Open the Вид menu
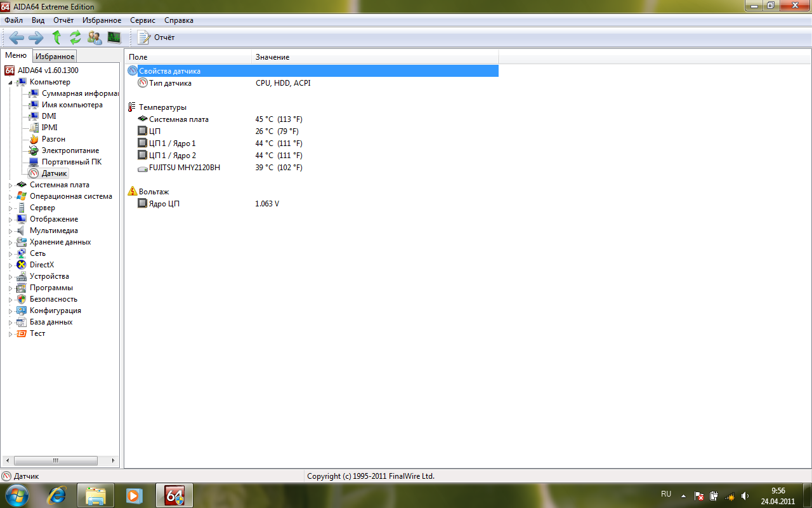Viewport: 812px width, 508px height. pos(38,20)
